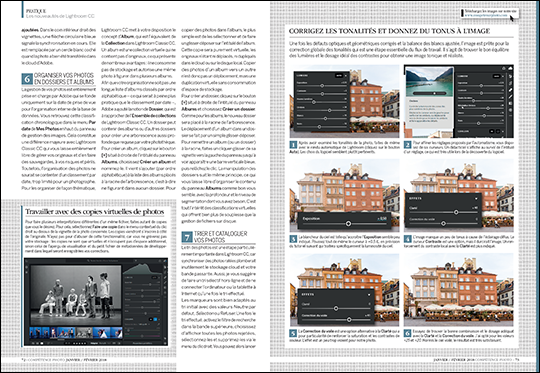Click bold text 'Créer un album'
This screenshot has height=373, width=540.
tap(156, 162)
